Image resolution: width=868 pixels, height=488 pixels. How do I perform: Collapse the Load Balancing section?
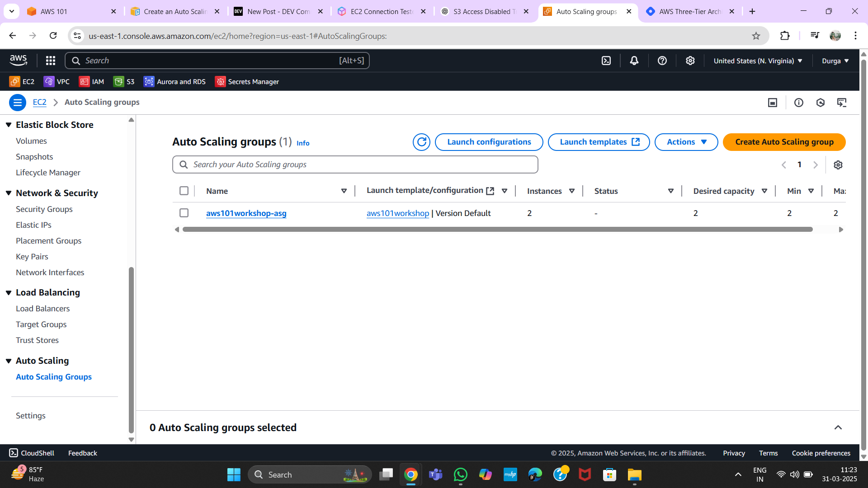[x=9, y=293]
